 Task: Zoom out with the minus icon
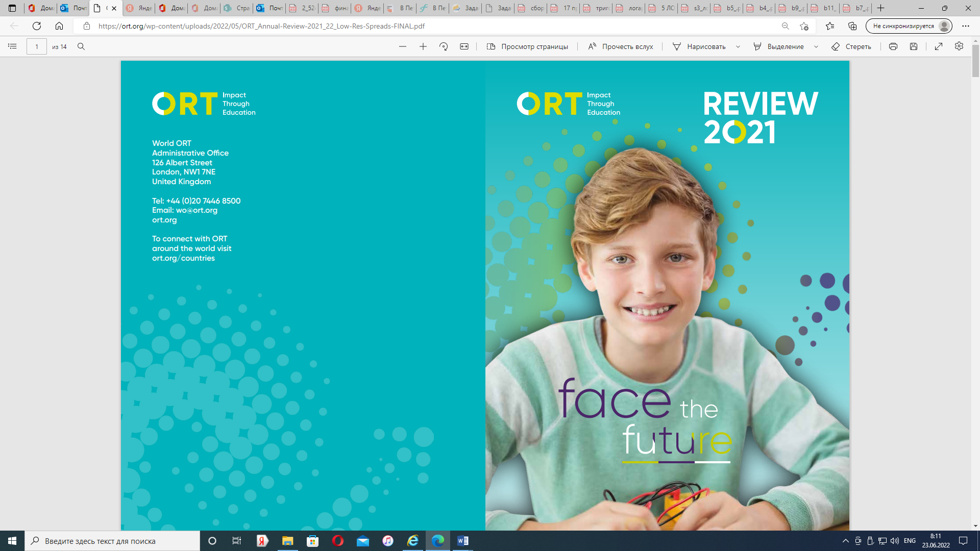tap(403, 46)
